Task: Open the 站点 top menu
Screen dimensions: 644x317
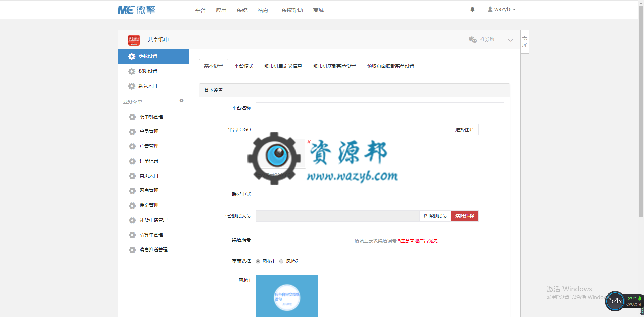Action: tap(263, 10)
